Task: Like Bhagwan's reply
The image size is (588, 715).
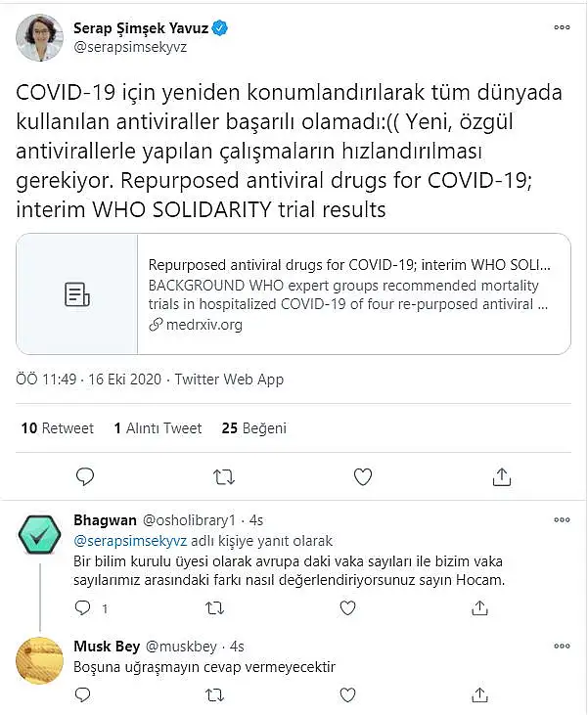Action: coord(347,607)
